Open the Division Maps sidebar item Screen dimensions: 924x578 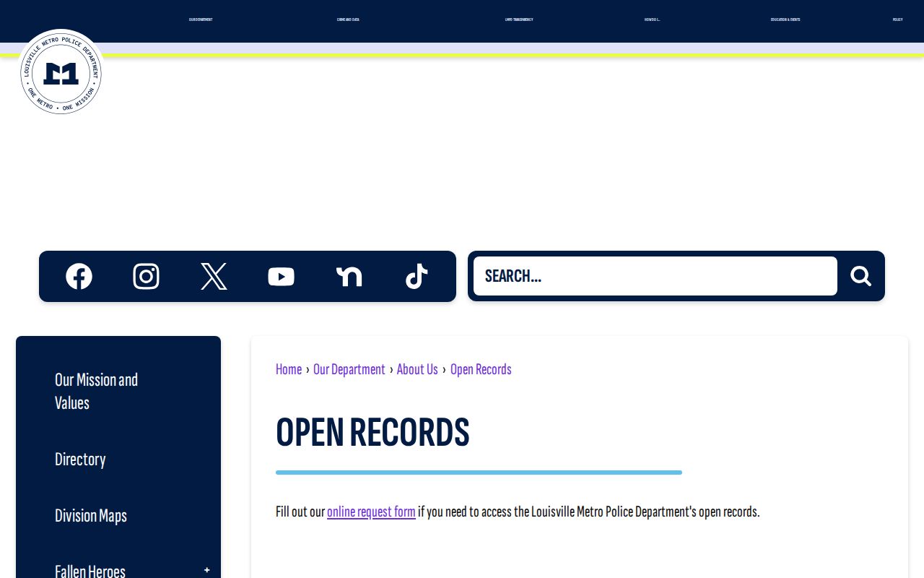91,516
